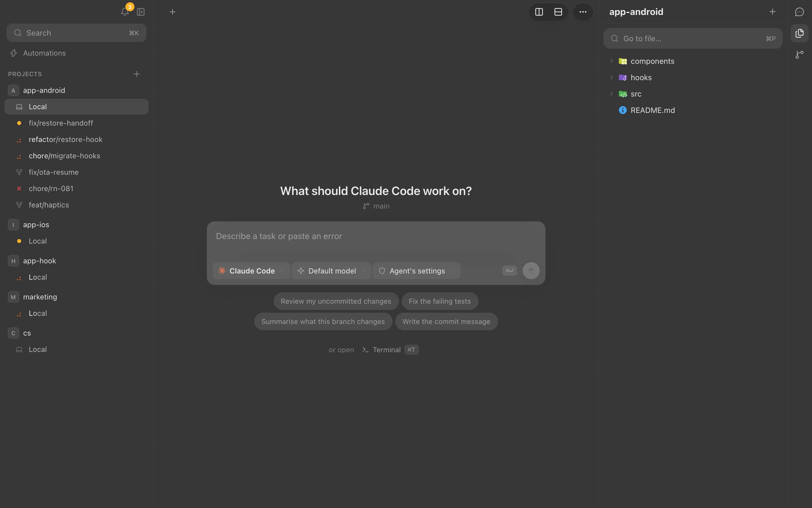Show the files panel icon

coord(799,33)
